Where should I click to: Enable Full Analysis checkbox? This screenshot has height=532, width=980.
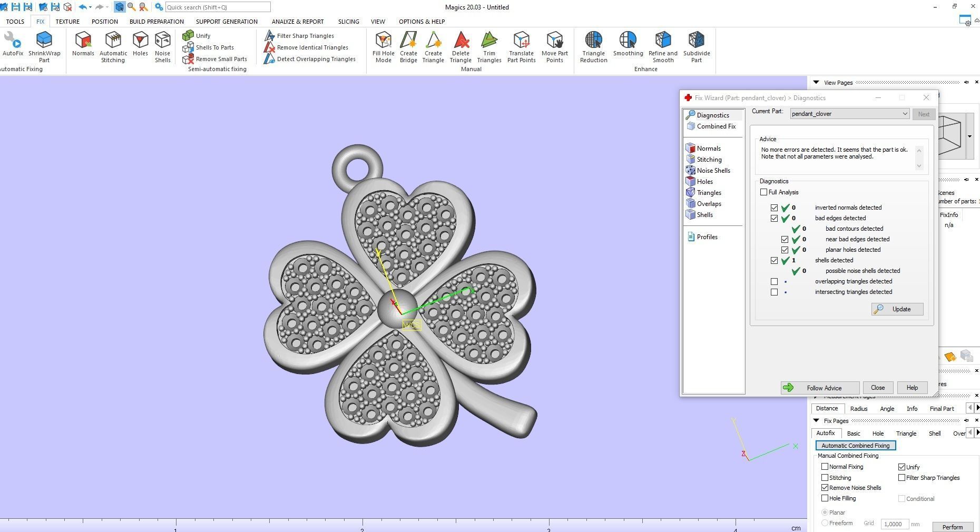click(763, 192)
